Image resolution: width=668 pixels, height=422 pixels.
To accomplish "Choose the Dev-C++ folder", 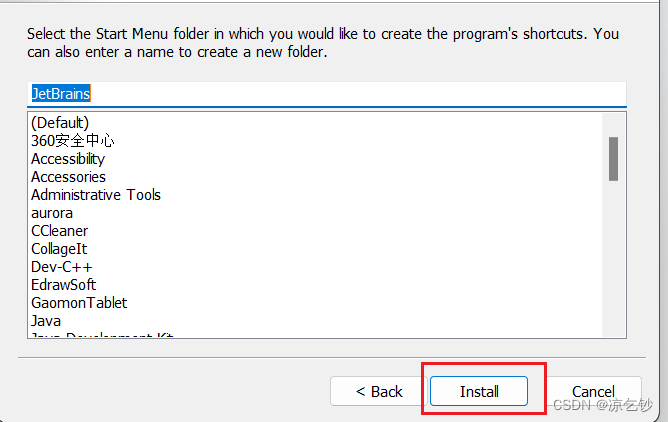I will [x=61, y=267].
